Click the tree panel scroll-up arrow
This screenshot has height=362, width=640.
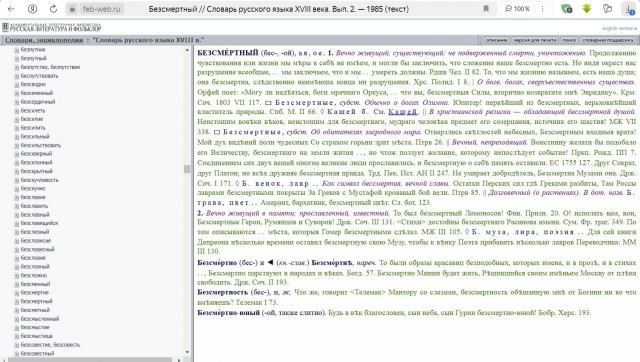[187, 50]
